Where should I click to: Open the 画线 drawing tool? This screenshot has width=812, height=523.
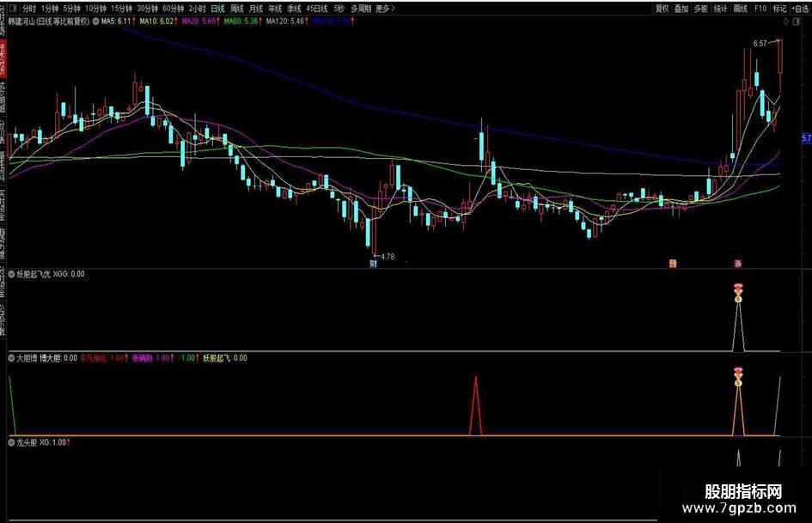[741, 9]
